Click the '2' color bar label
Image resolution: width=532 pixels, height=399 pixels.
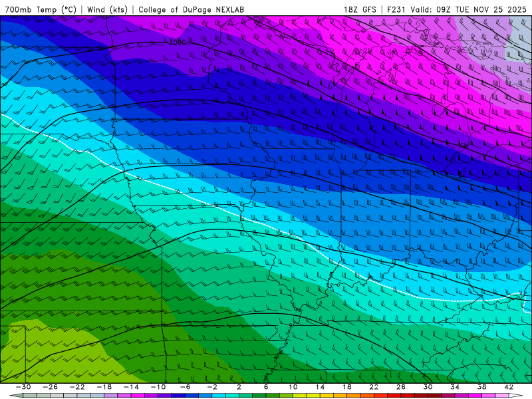[239, 387]
